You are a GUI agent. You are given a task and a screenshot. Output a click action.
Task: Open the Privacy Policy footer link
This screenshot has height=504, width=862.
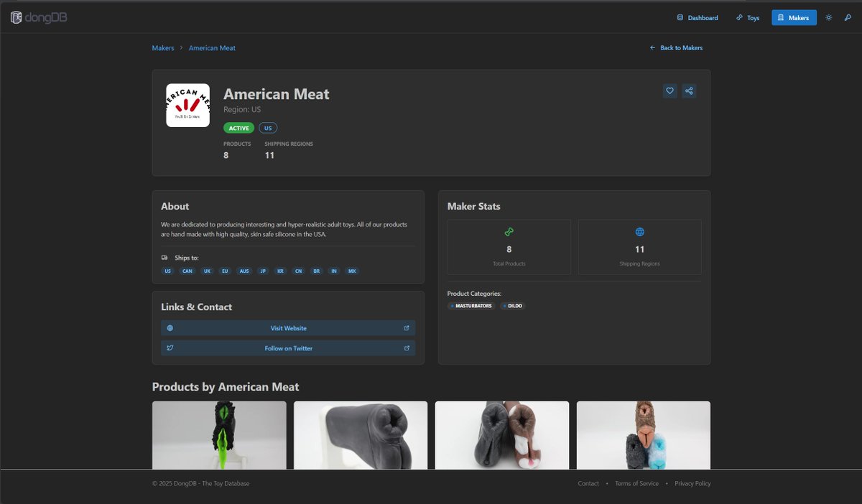(692, 483)
